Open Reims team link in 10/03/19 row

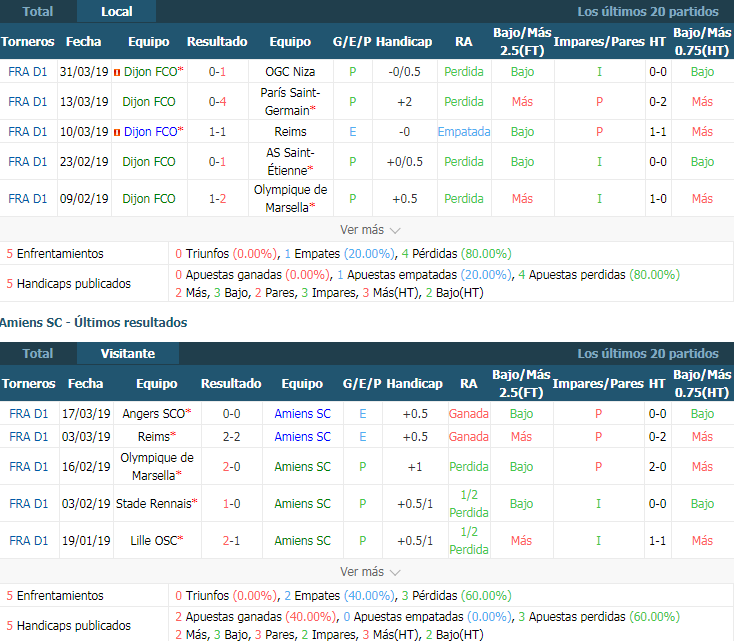(x=290, y=132)
